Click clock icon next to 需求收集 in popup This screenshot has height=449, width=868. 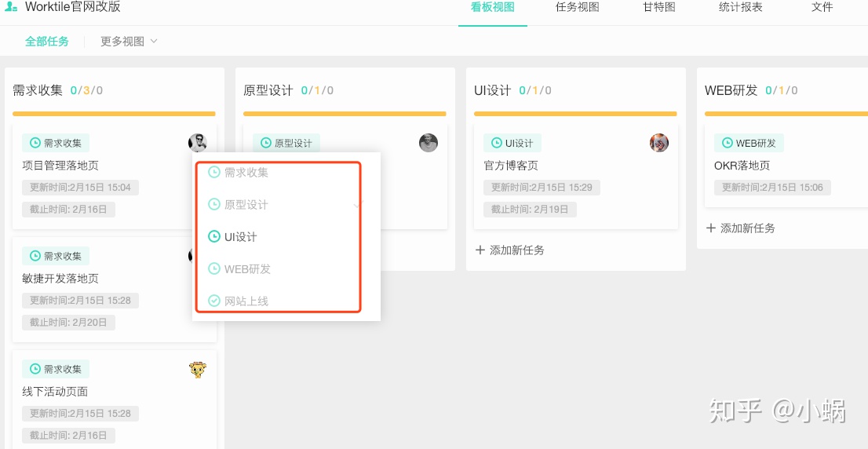tap(213, 172)
